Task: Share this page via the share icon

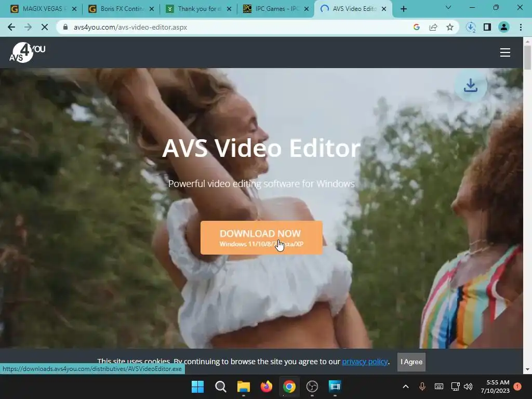Action: click(x=433, y=27)
